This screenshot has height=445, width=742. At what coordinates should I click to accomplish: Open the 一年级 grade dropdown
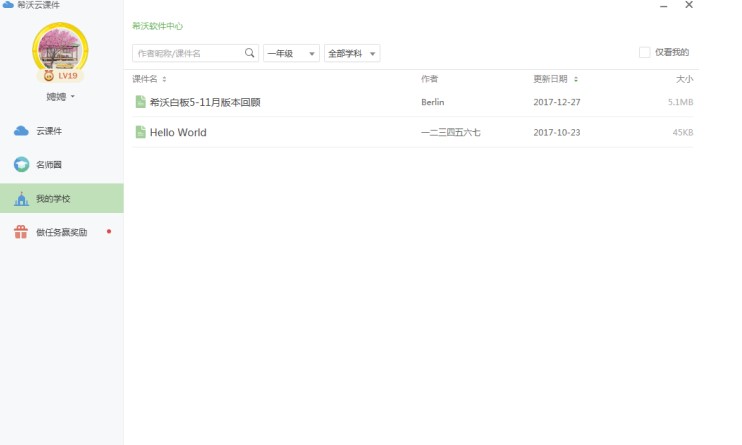(x=291, y=53)
